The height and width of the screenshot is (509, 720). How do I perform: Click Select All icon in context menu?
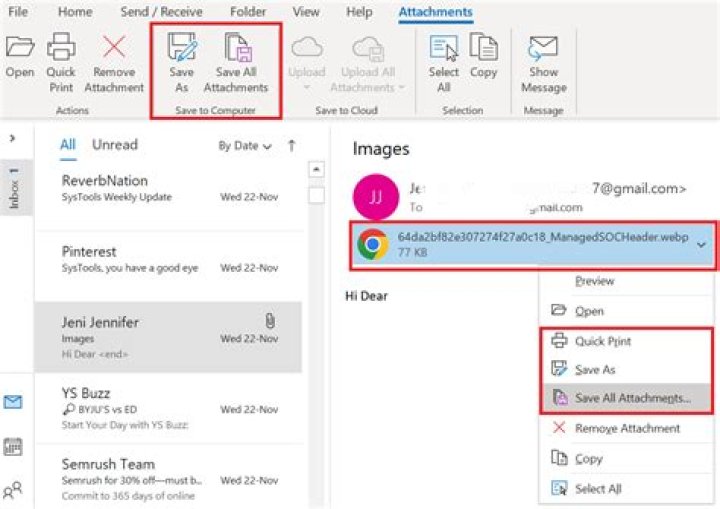[559, 488]
